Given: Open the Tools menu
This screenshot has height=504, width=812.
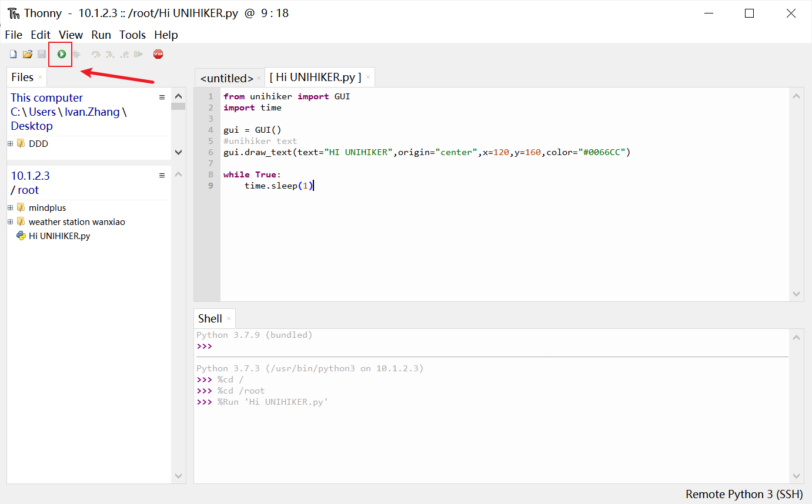Looking at the screenshot, I should click(x=132, y=35).
